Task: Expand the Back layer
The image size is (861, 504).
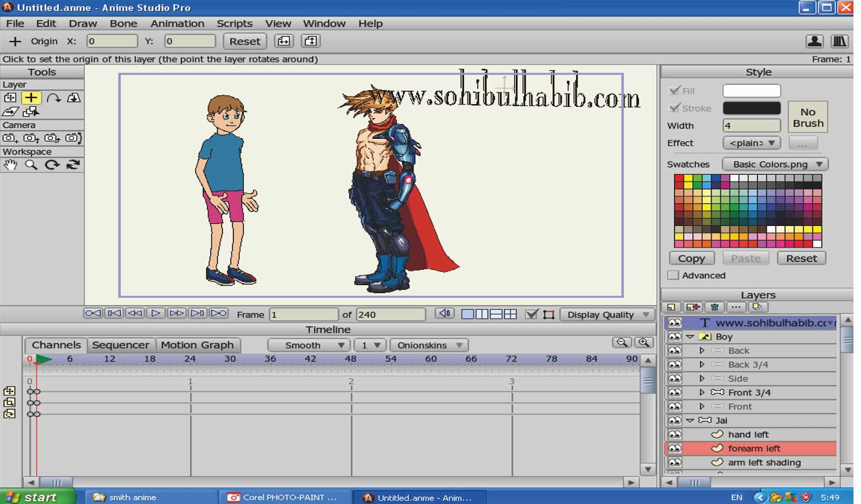Action: [702, 351]
